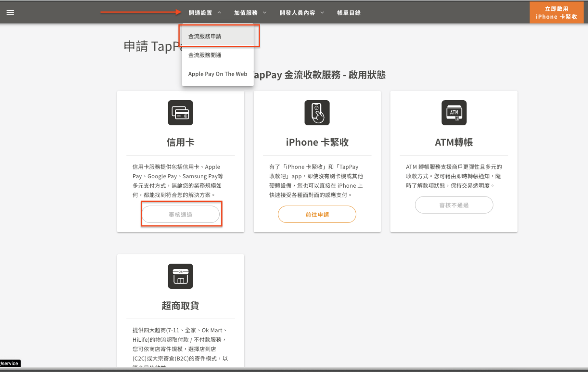
Task: Navigate to 帳單目錄
Action: click(348, 13)
